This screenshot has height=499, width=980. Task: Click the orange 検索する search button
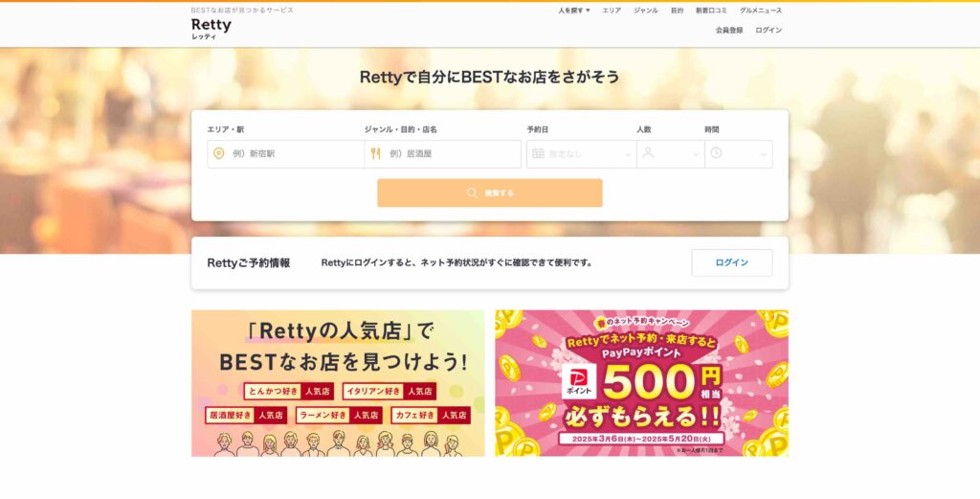[x=490, y=193]
